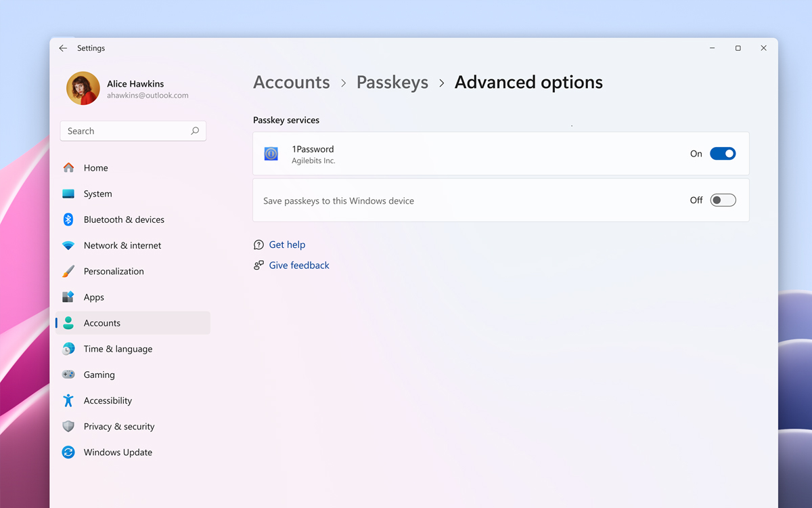Select the Apps icon in sidebar

tap(68, 297)
